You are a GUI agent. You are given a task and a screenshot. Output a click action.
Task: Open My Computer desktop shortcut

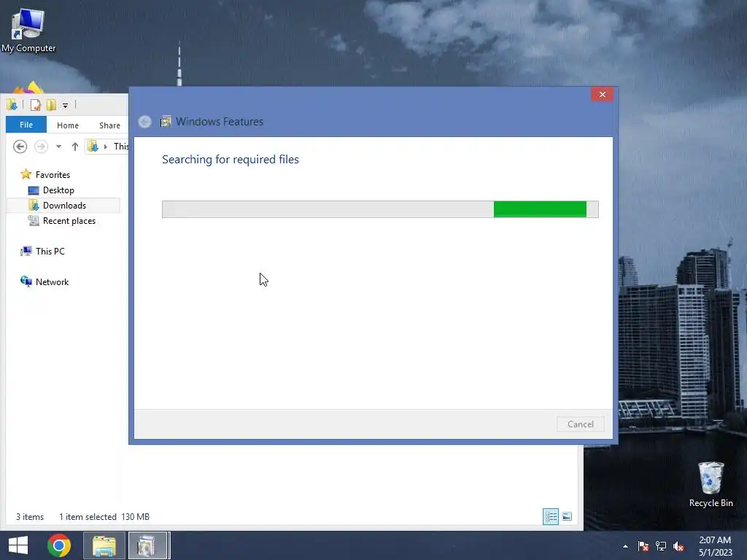[x=28, y=31]
